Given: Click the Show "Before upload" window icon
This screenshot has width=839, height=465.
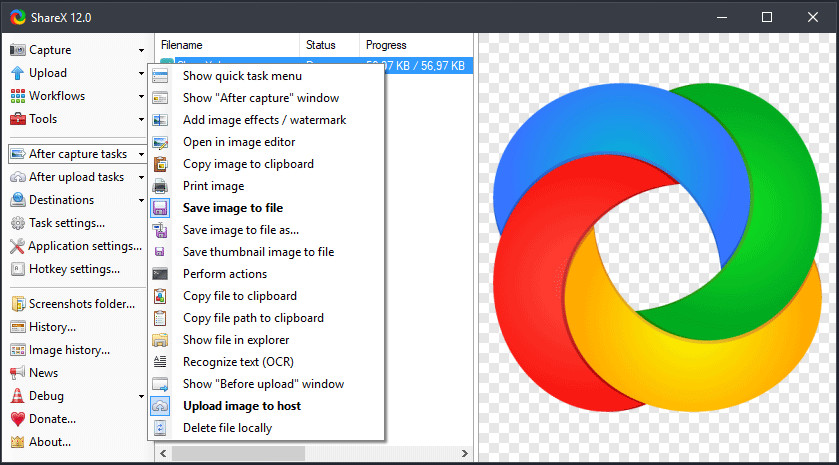Looking at the screenshot, I should tap(160, 384).
